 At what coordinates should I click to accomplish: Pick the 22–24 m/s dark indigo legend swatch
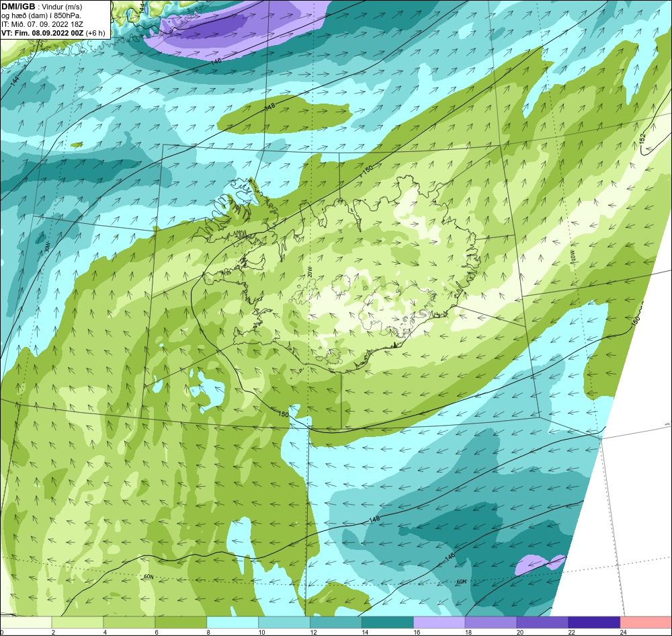click(595, 622)
